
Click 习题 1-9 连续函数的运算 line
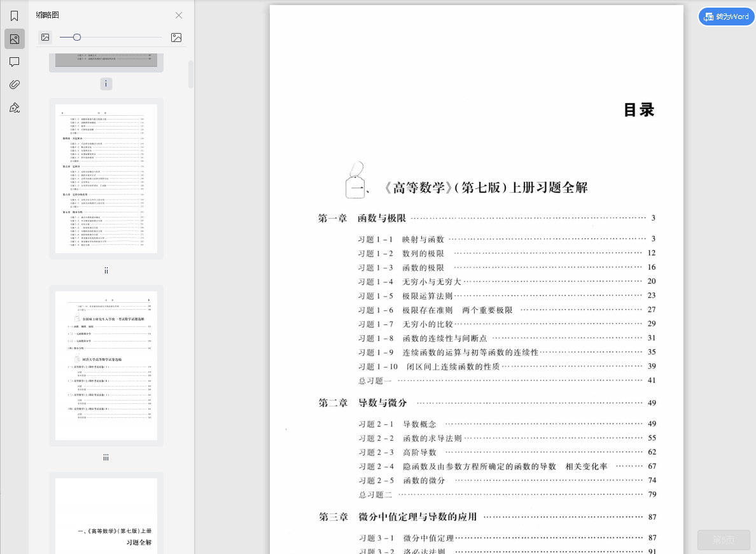pos(507,352)
